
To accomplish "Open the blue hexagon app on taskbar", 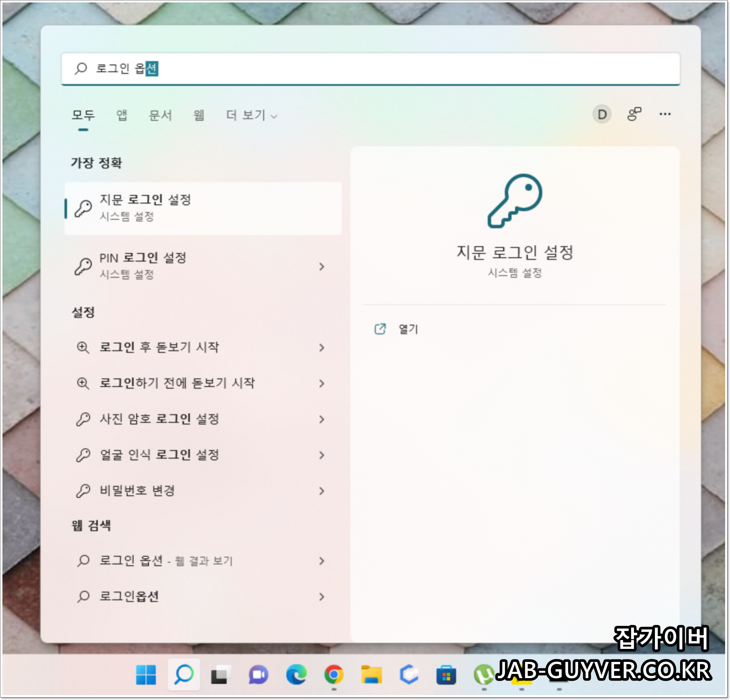I will tap(409, 675).
